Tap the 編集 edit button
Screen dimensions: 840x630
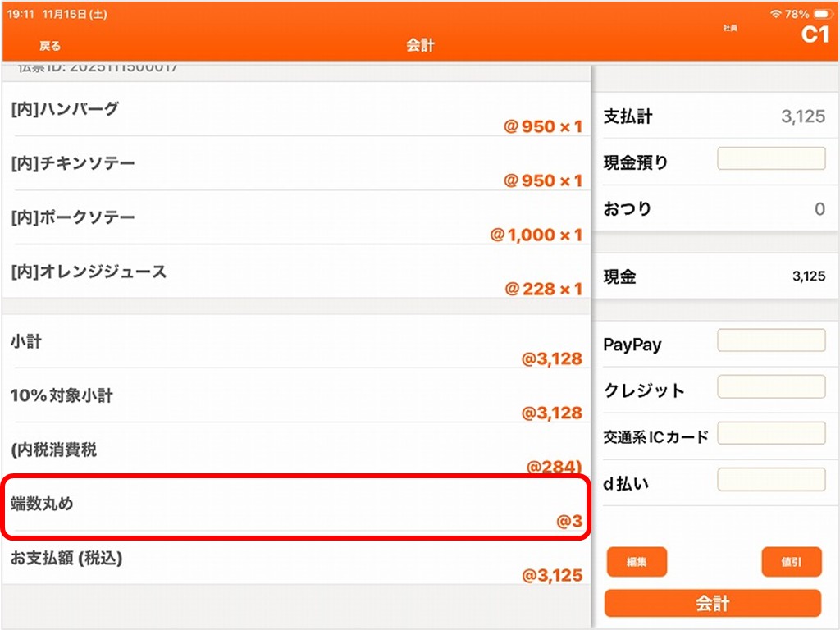coord(637,562)
